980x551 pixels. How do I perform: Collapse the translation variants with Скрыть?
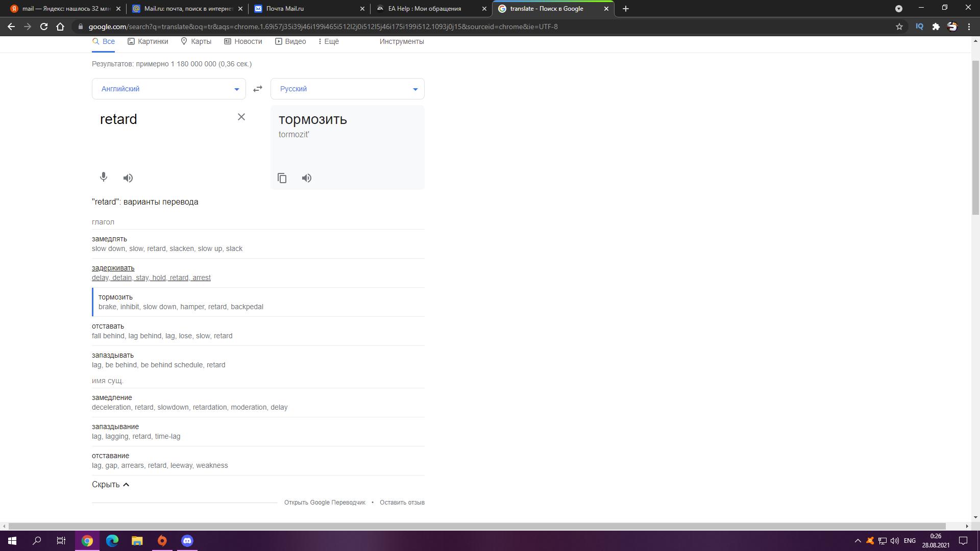click(x=111, y=485)
